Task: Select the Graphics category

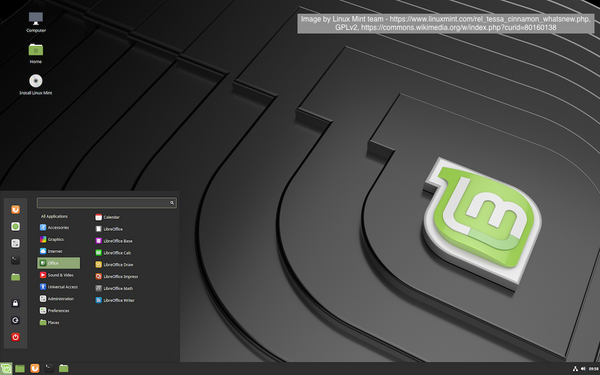Action: 52,240
